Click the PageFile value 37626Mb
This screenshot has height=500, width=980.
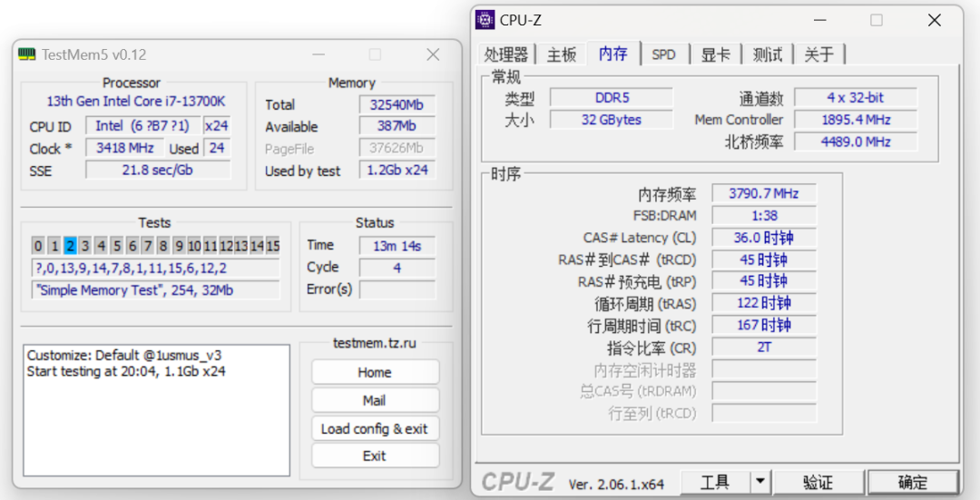[397, 148]
